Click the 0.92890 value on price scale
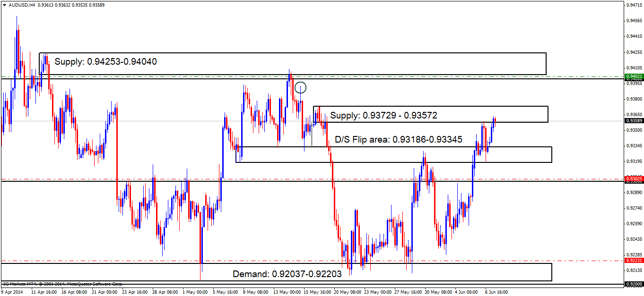This screenshot has width=644, height=296. [x=634, y=193]
